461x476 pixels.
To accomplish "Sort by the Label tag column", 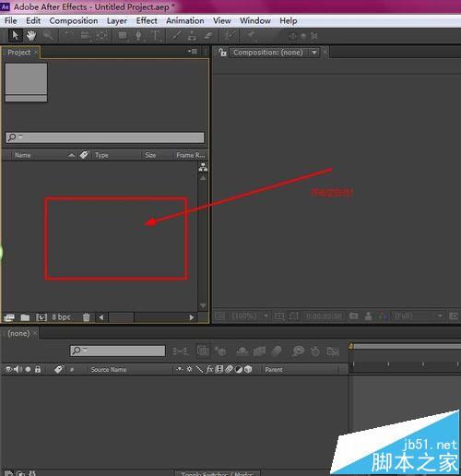I will [84, 155].
